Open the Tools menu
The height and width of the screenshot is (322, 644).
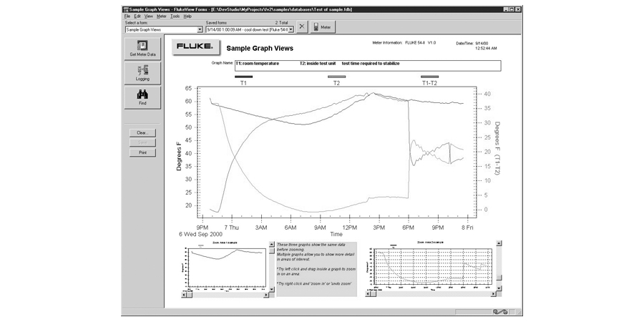[175, 16]
